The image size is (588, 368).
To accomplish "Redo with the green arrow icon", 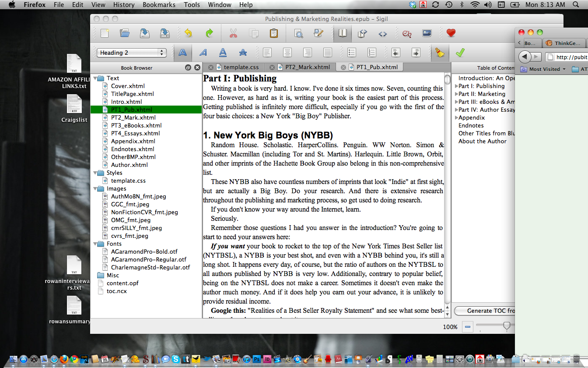I will click(209, 33).
